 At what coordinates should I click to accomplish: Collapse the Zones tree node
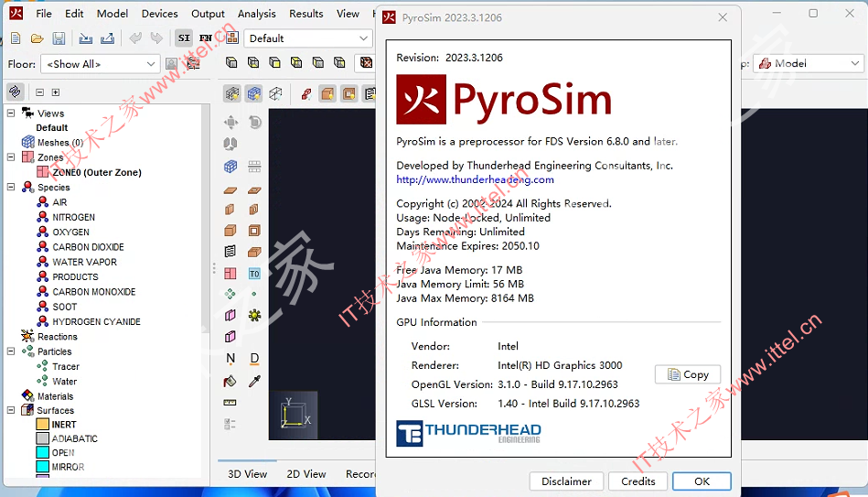10,157
